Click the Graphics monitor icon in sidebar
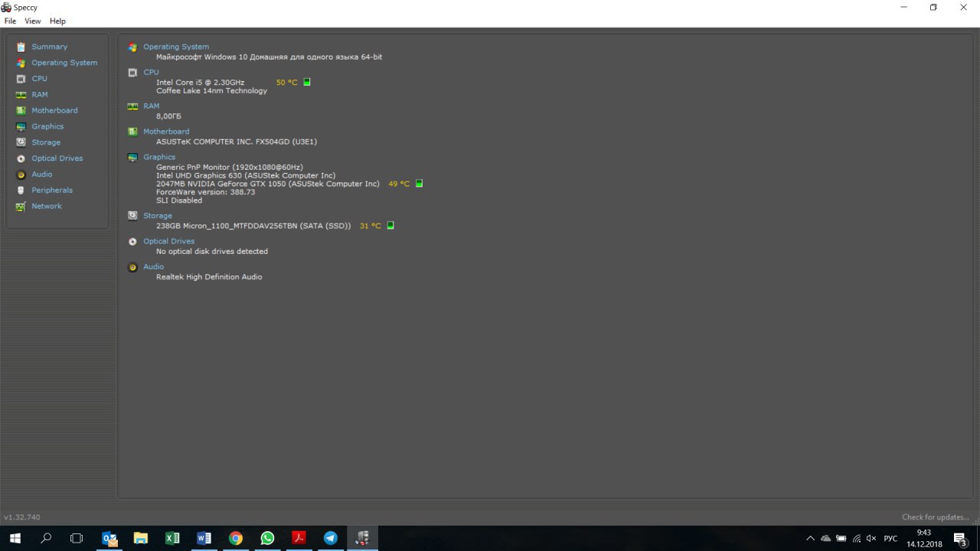Viewport: 980px width, 551px height. coord(21,126)
